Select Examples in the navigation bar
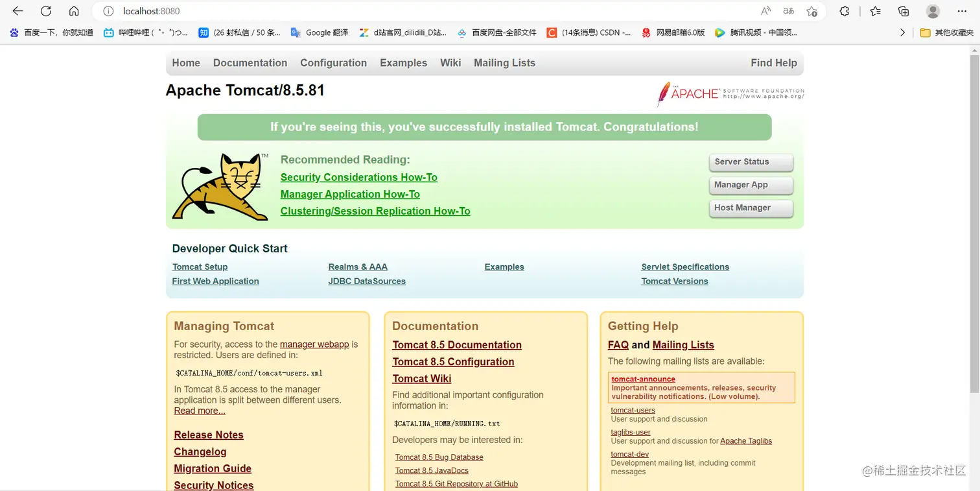 (403, 63)
